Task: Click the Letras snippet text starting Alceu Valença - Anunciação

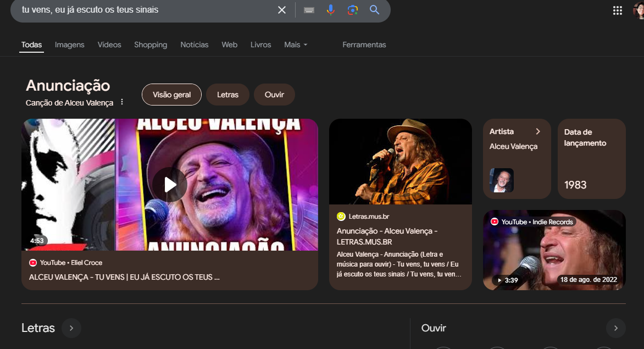Action: tap(399, 264)
